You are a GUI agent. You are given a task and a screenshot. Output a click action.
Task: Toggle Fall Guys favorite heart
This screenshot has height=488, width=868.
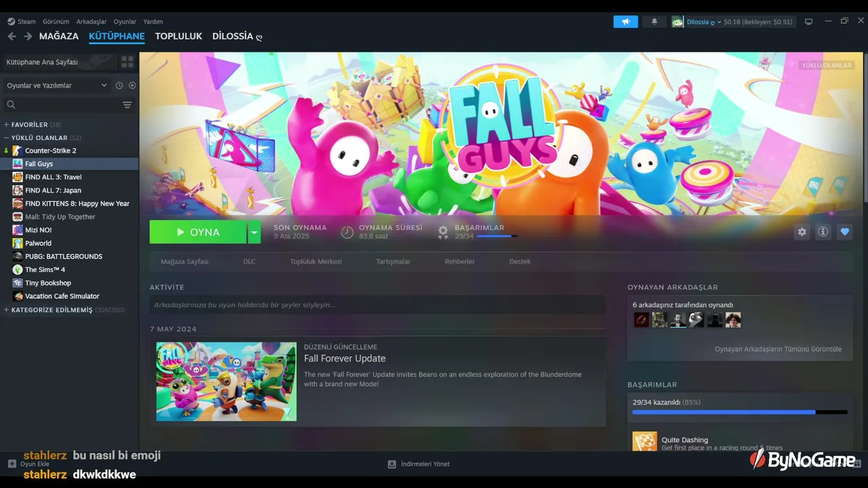[x=844, y=232]
